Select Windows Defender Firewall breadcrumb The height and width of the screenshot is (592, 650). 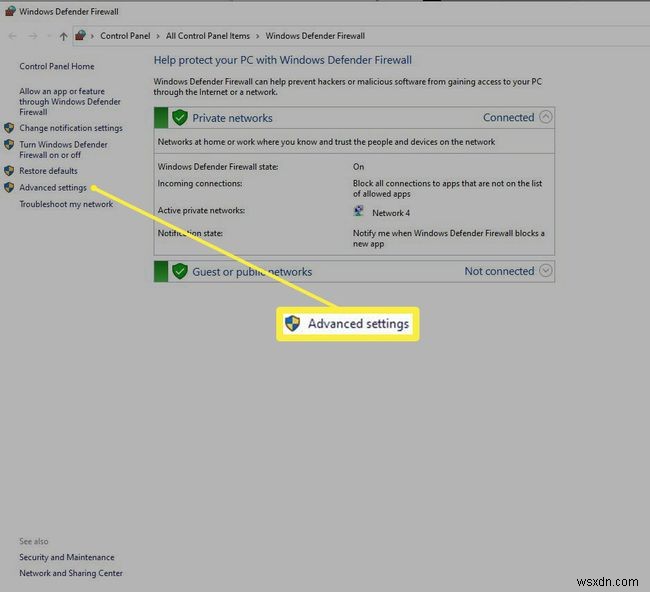(315, 36)
